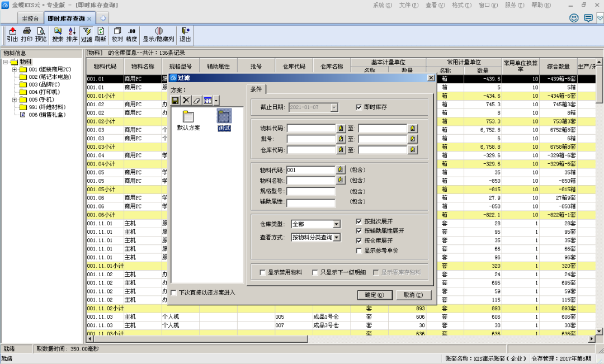Click the scheme list view icon
Screen dimensions: 604x364
207,101
